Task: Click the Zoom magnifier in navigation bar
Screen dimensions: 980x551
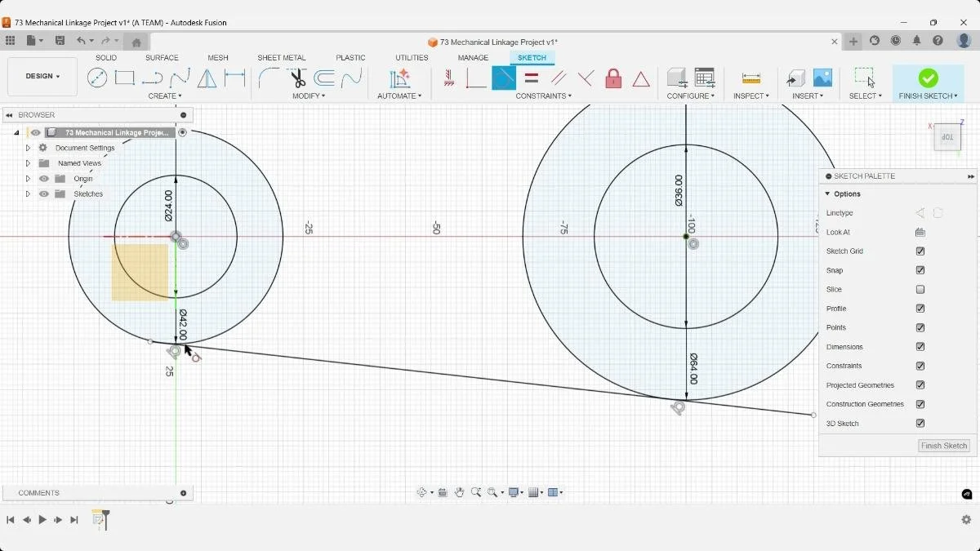Action: click(476, 492)
